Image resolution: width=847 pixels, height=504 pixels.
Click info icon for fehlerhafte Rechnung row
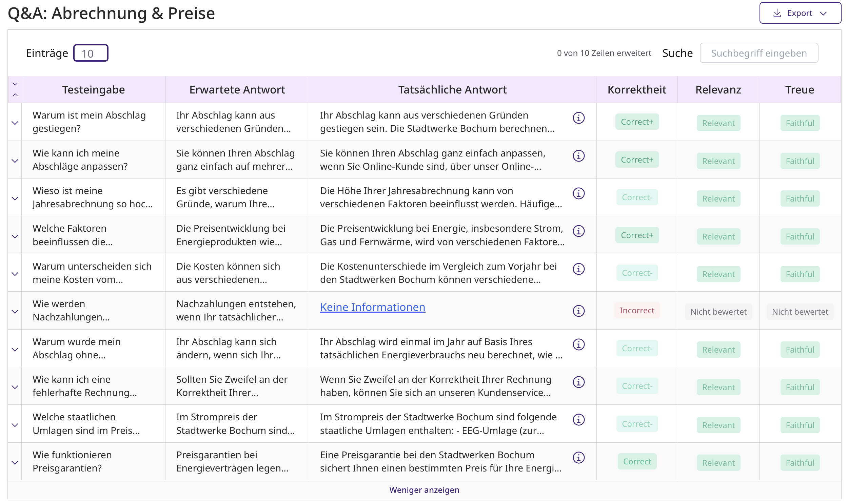[x=578, y=382]
